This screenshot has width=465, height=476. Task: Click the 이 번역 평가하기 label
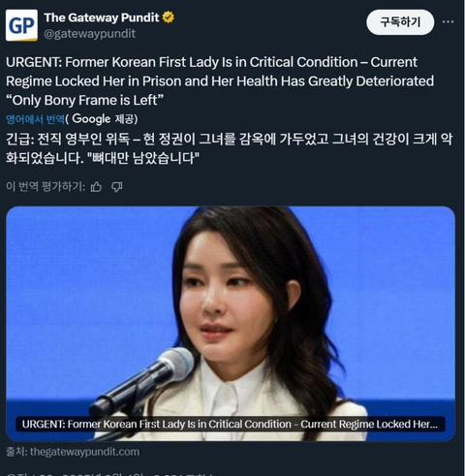point(46,187)
